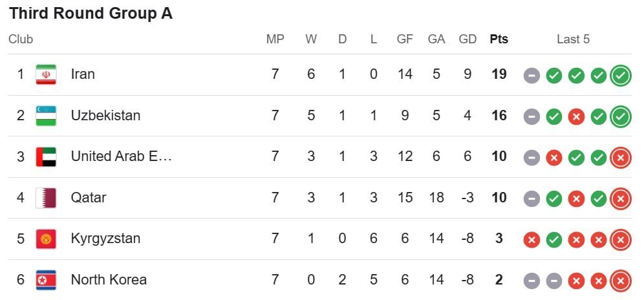Open the North Korea team link
This screenshot has width=644, height=300.
click(109, 280)
